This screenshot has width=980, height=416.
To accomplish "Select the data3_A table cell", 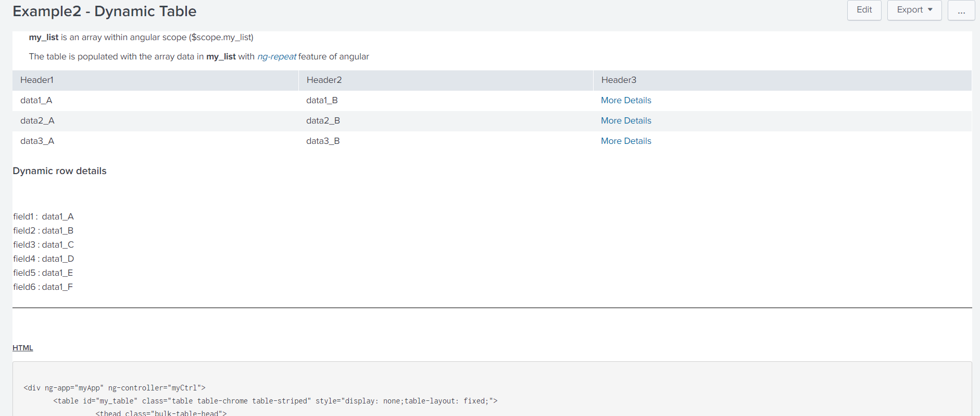I will [37, 141].
